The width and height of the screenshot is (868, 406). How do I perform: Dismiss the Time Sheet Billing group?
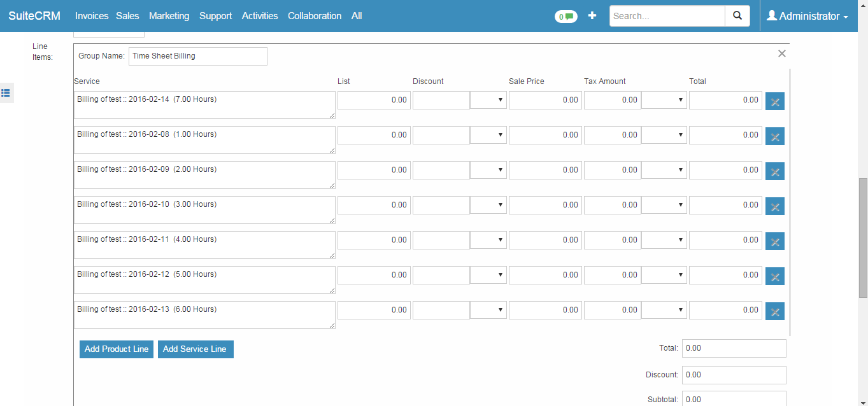point(781,53)
